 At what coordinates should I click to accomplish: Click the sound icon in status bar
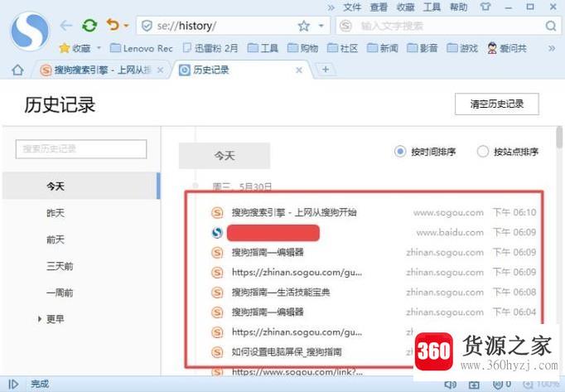pos(450,385)
